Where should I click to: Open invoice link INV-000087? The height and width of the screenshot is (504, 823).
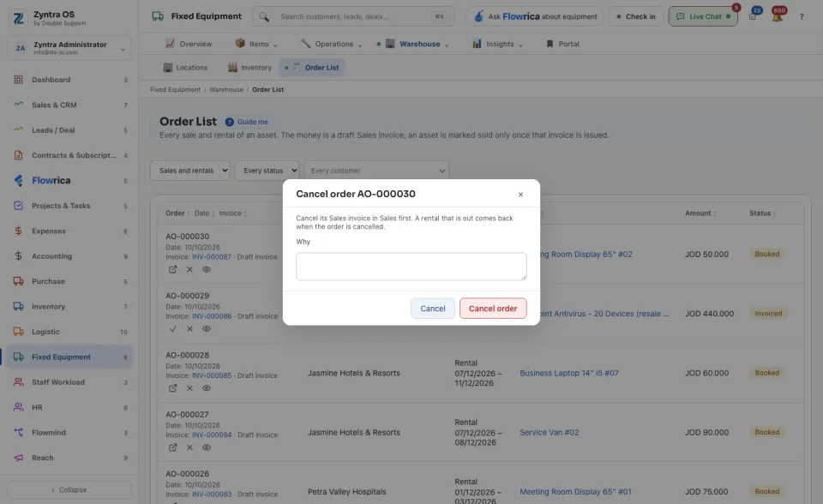(212, 257)
